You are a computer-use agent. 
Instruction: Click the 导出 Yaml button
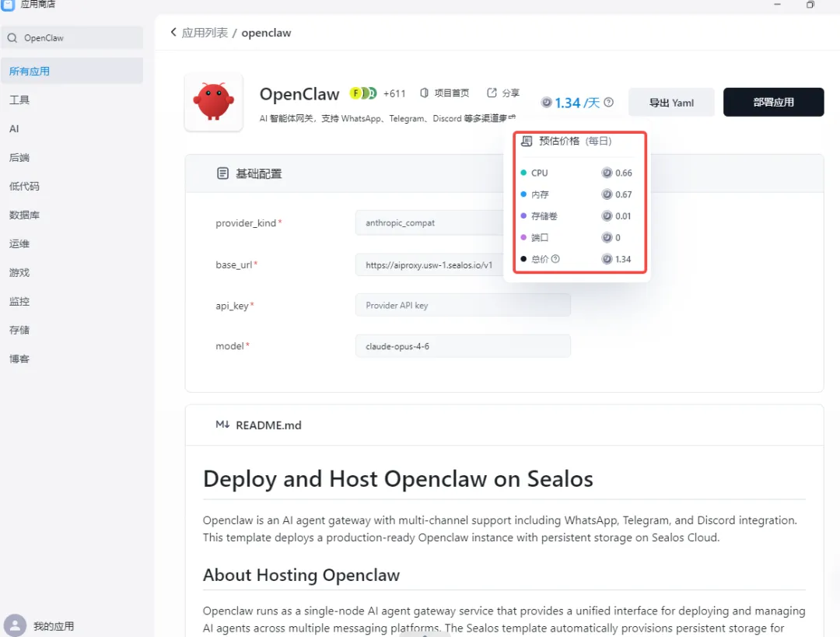pos(671,103)
